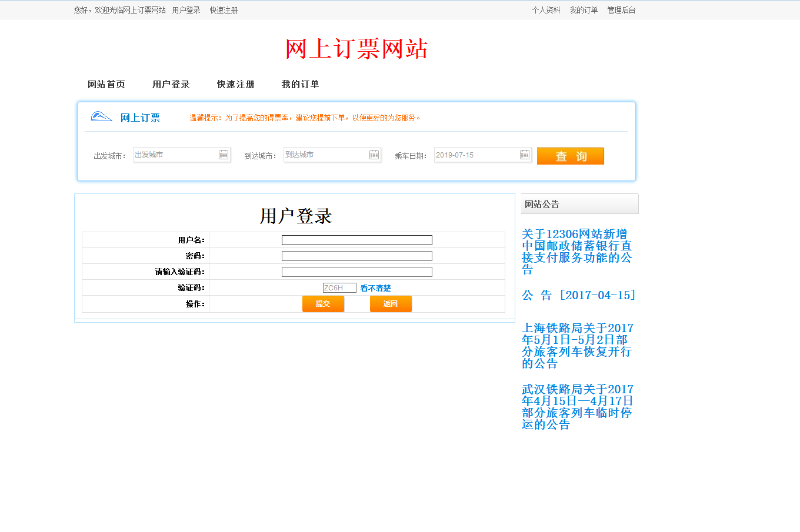Open calendar icon in departure city field
The image size is (800, 532).
(224, 155)
